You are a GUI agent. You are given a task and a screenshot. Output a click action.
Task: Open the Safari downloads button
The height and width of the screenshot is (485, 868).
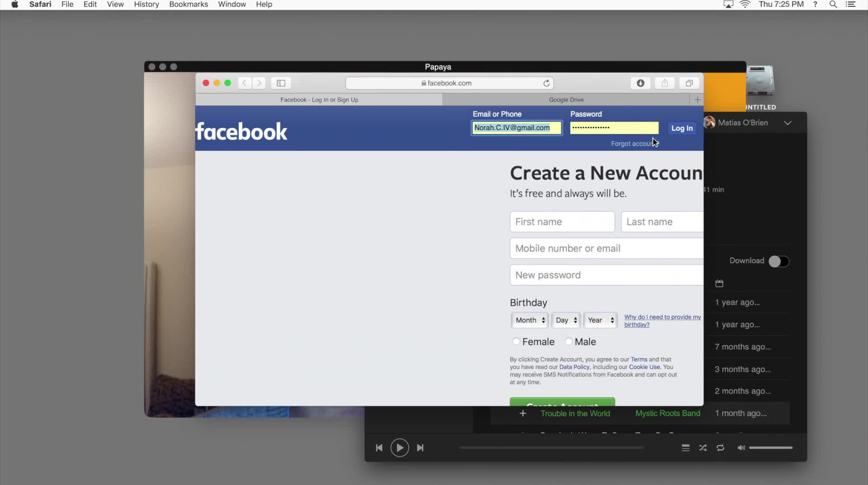point(640,83)
